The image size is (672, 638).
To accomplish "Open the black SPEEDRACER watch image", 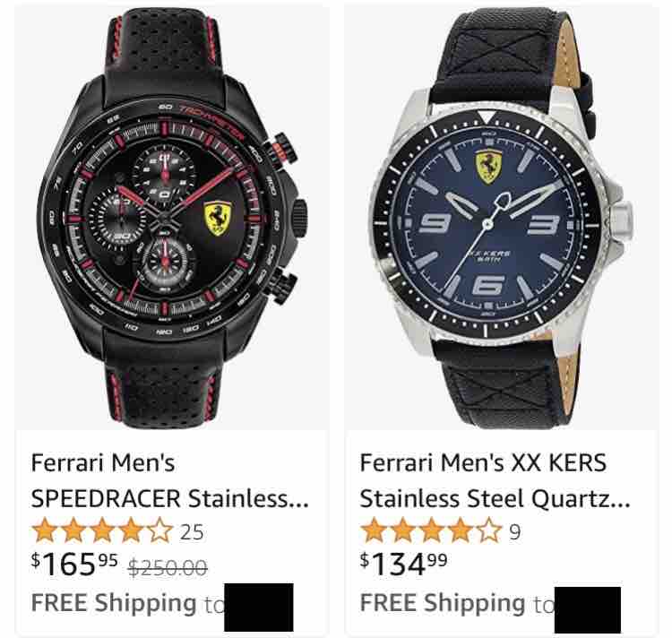I will click(x=172, y=218).
